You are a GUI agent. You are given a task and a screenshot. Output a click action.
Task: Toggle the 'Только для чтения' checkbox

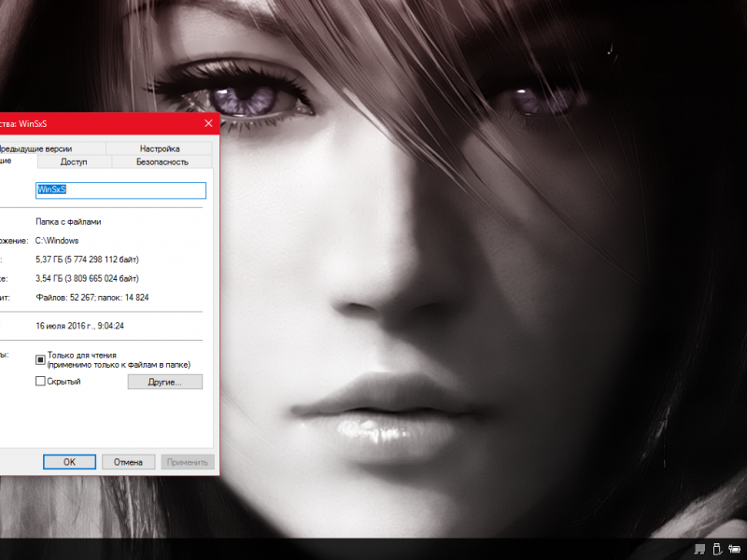pyautogui.click(x=40, y=360)
